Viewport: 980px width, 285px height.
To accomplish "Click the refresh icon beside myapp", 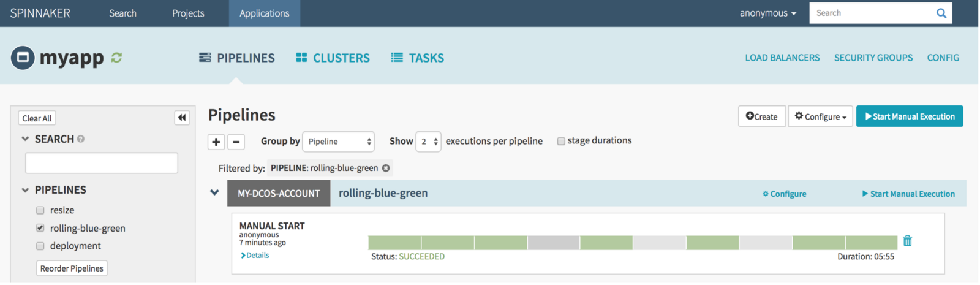I will 116,58.
